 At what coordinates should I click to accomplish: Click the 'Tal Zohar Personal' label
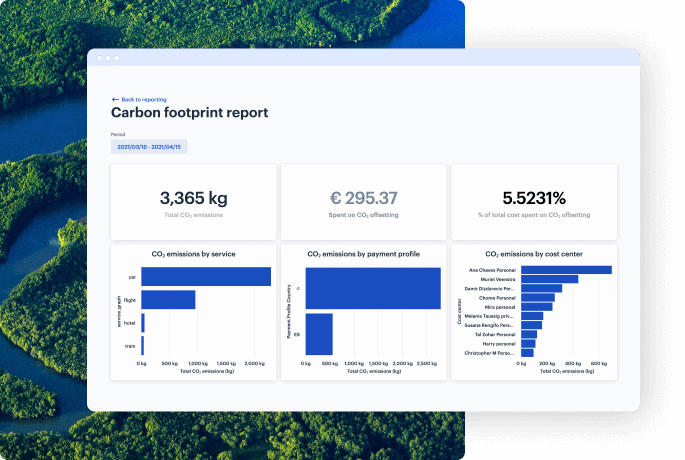coord(495,335)
